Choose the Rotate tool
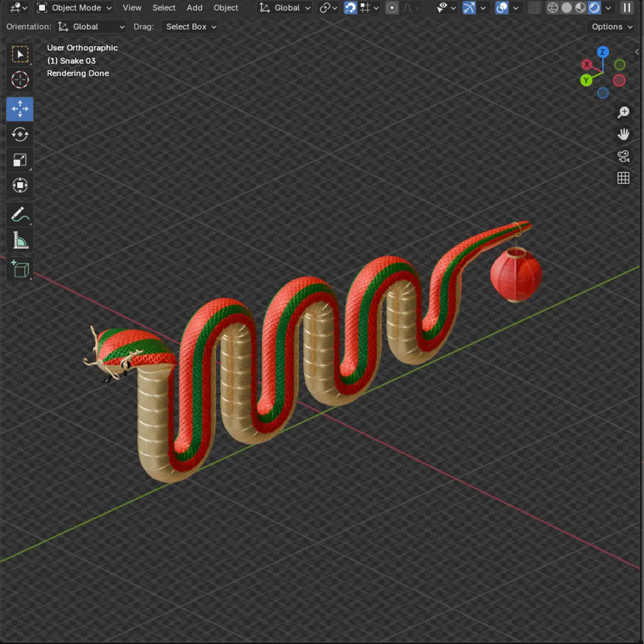Image resolution: width=644 pixels, height=644 pixels. pyautogui.click(x=20, y=134)
